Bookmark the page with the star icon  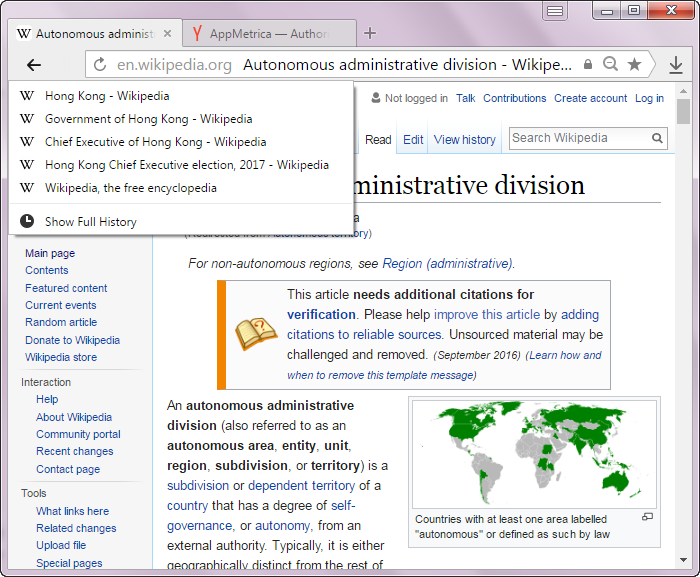[x=634, y=64]
